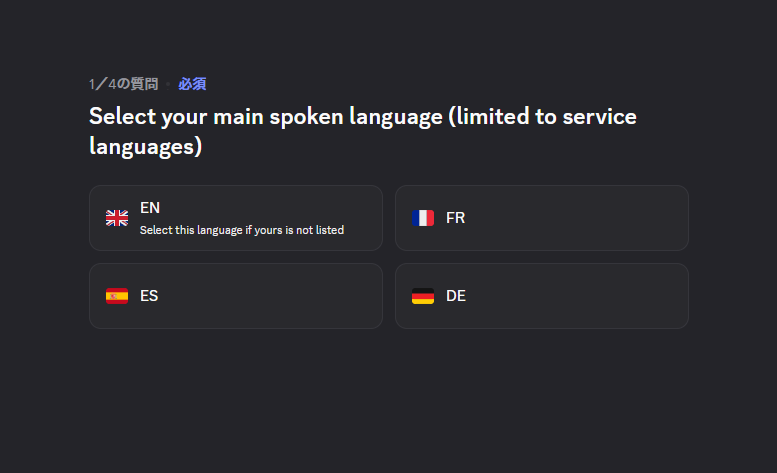This screenshot has height=473, width=777.
Task: Click the 'ES' label text
Action: pyautogui.click(x=149, y=296)
